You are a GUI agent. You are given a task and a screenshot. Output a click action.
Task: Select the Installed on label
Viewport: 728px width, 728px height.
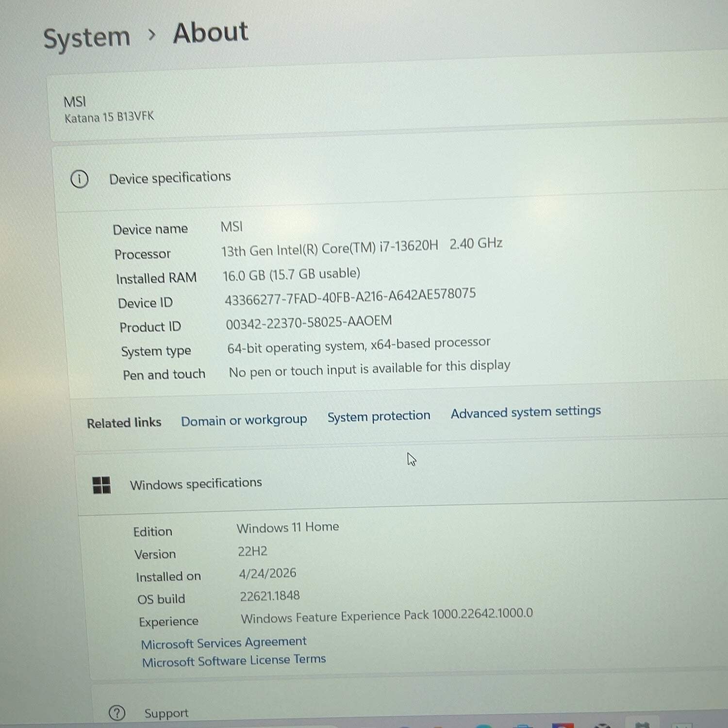(168, 577)
